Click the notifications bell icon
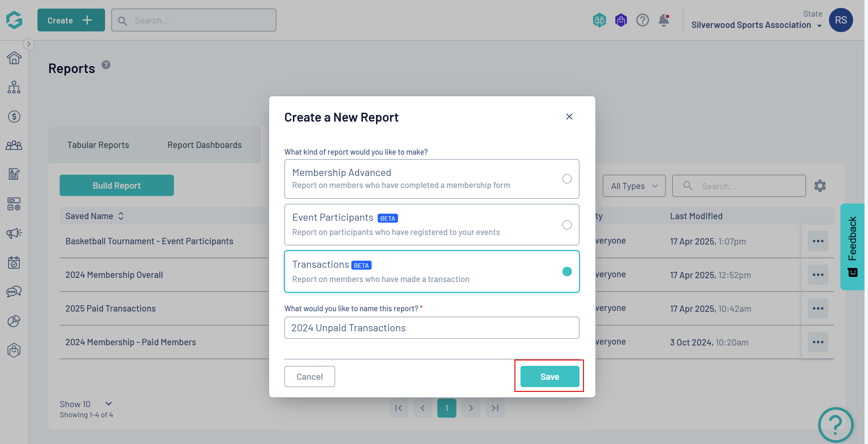The image size is (868, 444). pyautogui.click(x=664, y=21)
